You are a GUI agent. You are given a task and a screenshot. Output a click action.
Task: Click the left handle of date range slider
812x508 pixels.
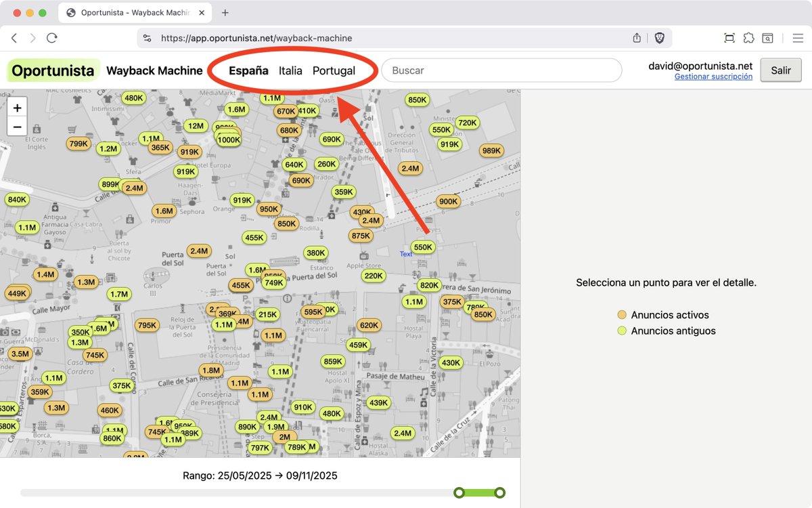(459, 493)
